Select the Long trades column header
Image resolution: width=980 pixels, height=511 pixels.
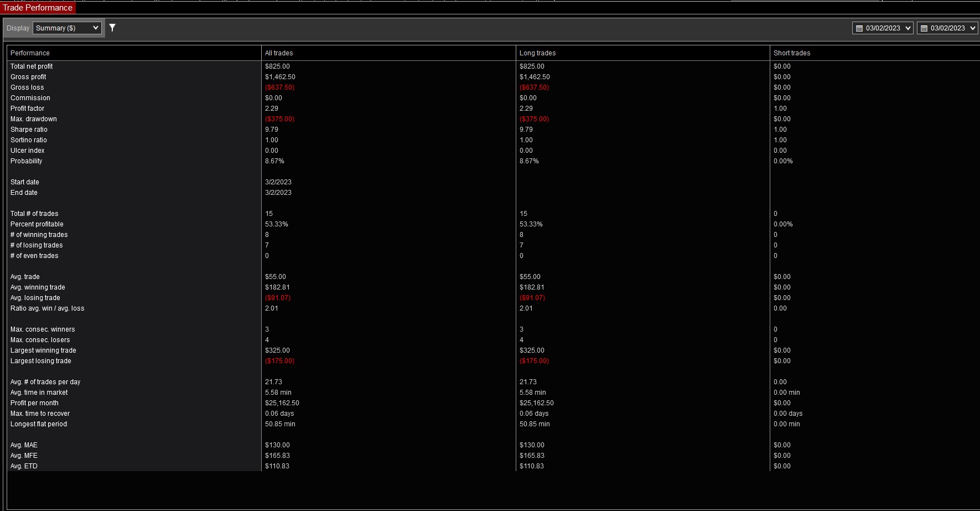(x=642, y=53)
